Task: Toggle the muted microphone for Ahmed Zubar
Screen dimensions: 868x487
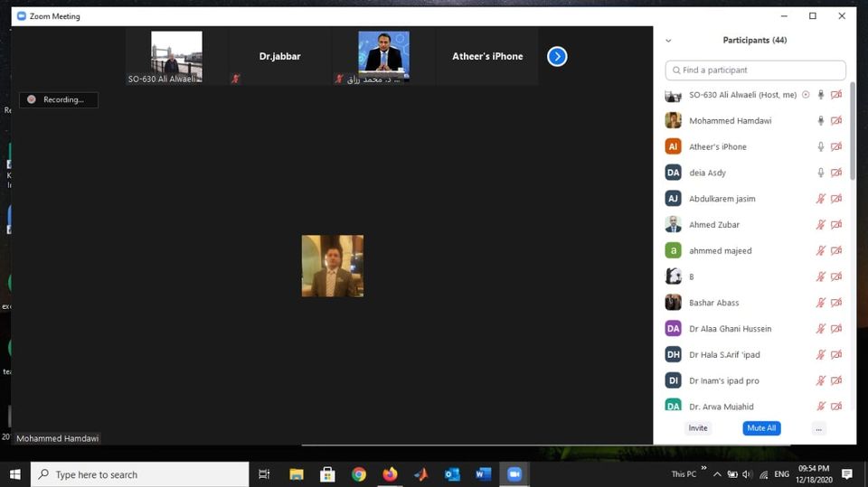Action: coord(821,225)
